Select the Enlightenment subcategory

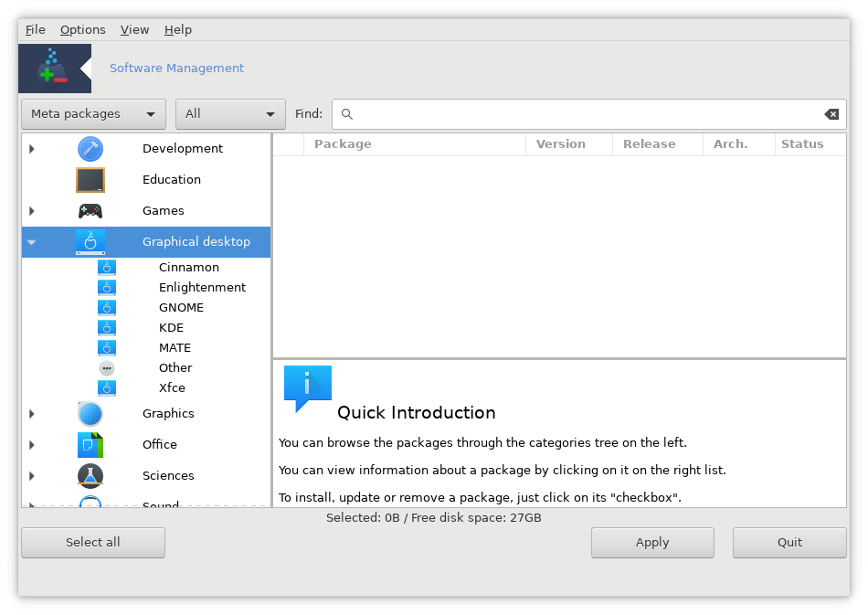pos(202,287)
